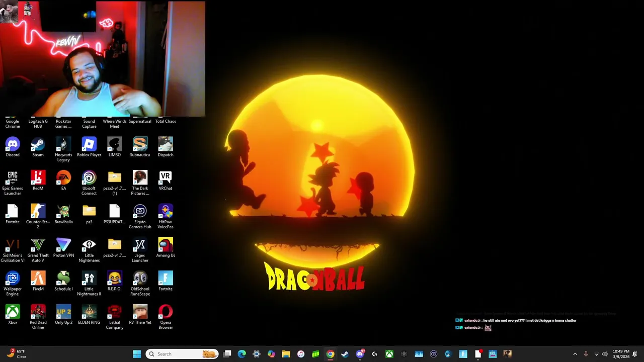Open Elgato Camera Hub shortcut
This screenshot has height=362, width=644.
140,217
